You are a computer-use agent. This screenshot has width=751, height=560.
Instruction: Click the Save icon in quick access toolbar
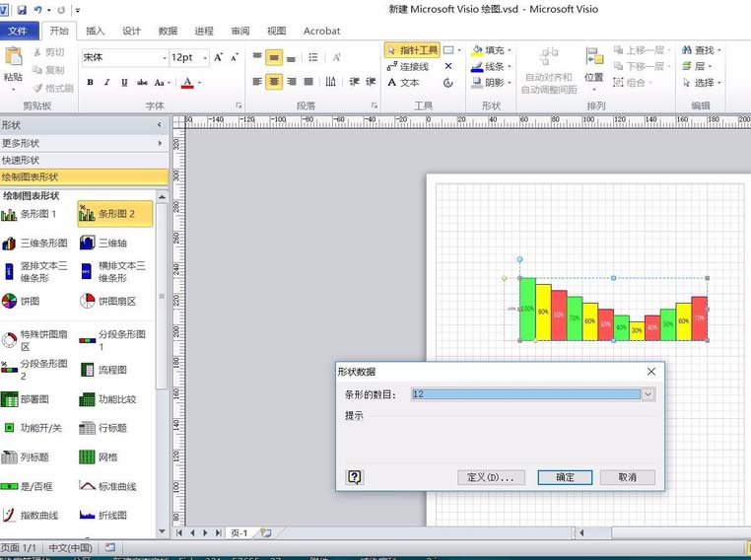[22, 10]
